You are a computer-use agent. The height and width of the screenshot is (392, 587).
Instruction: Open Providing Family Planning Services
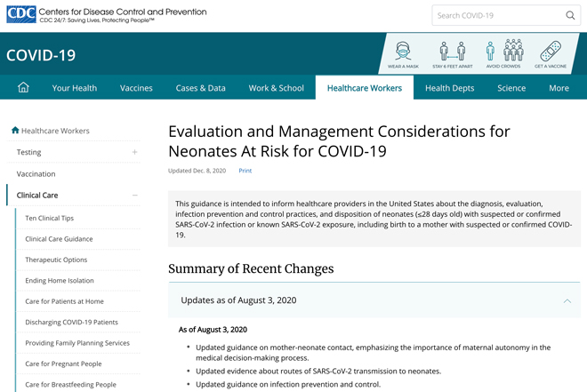tap(77, 343)
